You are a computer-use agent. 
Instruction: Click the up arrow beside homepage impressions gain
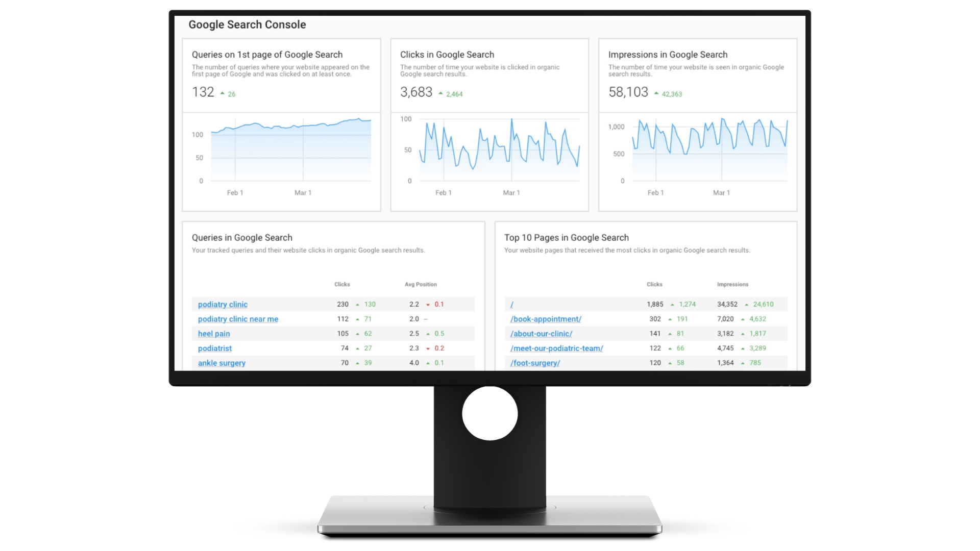(x=746, y=304)
